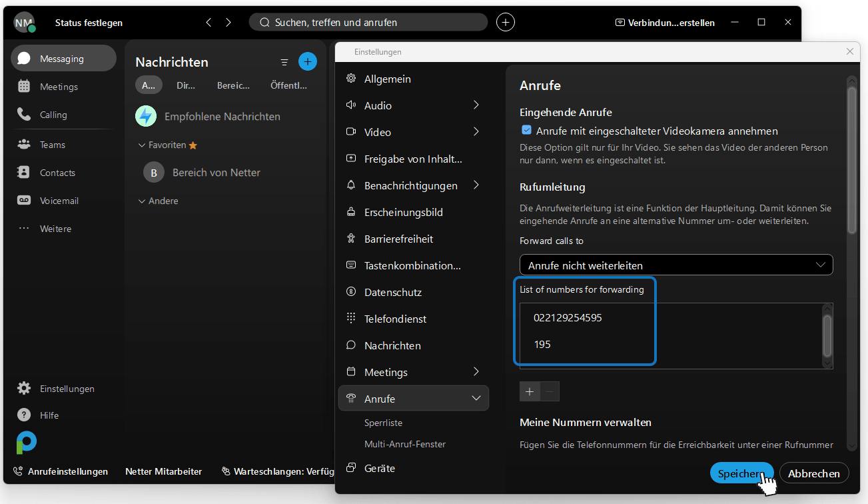The image size is (868, 504).
Task: Click the Abbrechen button
Action: click(x=814, y=473)
